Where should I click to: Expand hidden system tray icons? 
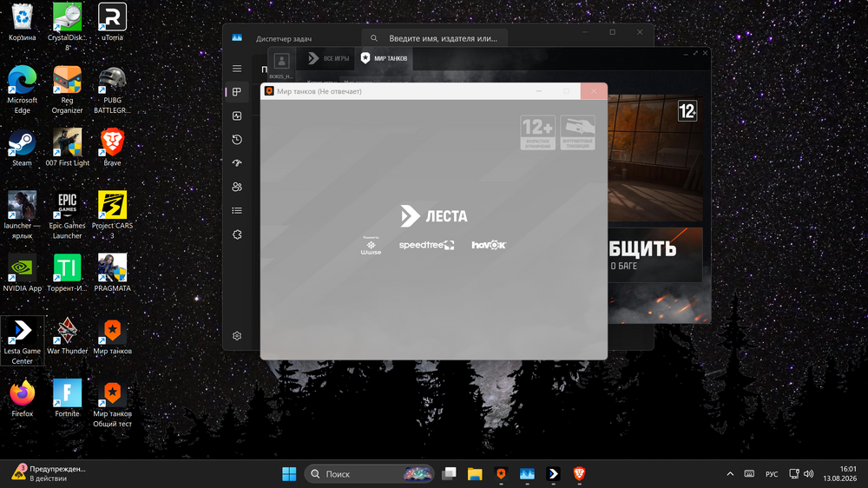point(730,473)
